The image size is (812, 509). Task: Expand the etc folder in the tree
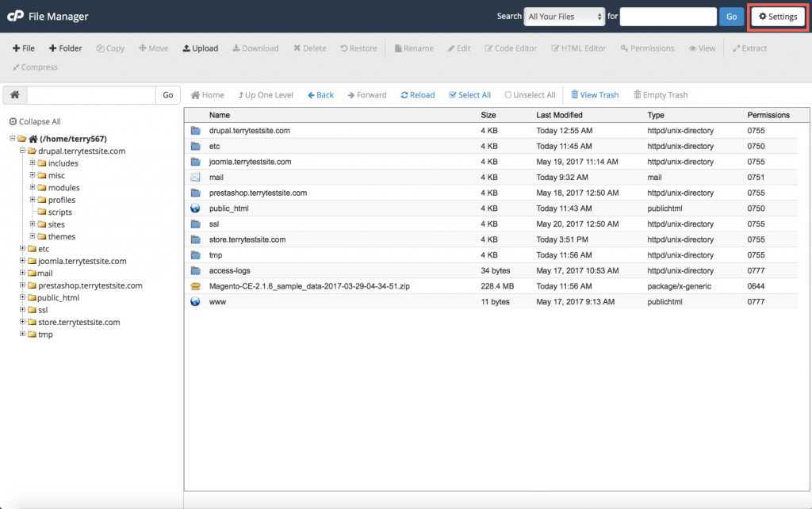22,248
